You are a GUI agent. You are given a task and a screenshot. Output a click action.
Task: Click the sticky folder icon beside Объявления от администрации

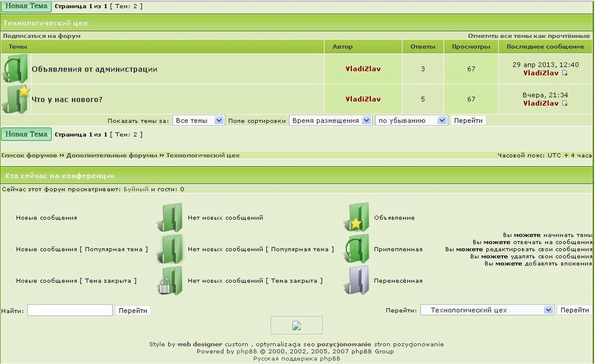[x=15, y=69]
